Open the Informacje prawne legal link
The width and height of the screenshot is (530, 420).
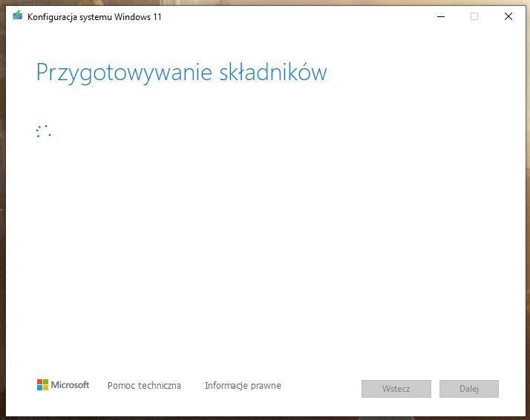pyautogui.click(x=243, y=386)
